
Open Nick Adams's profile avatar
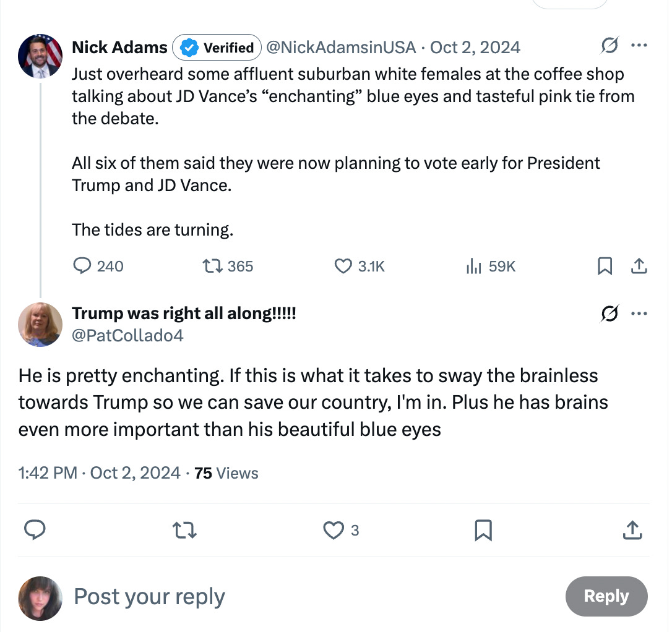click(40, 56)
